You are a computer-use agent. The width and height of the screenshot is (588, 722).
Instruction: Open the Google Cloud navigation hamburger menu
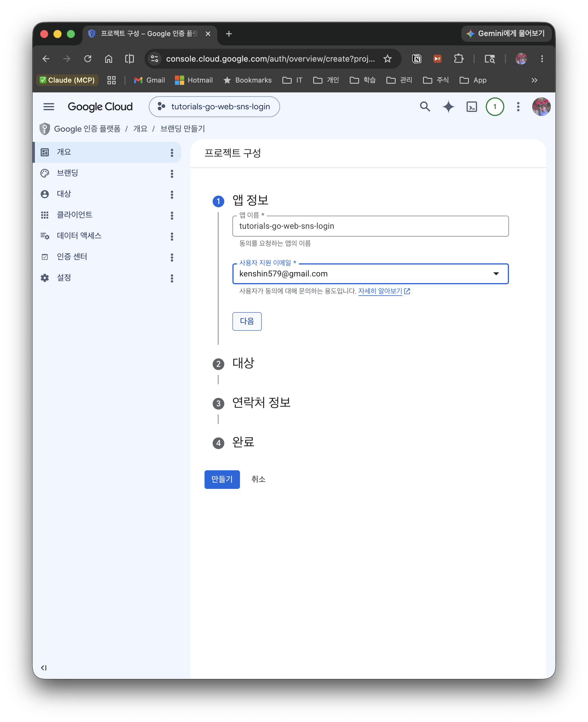click(49, 107)
